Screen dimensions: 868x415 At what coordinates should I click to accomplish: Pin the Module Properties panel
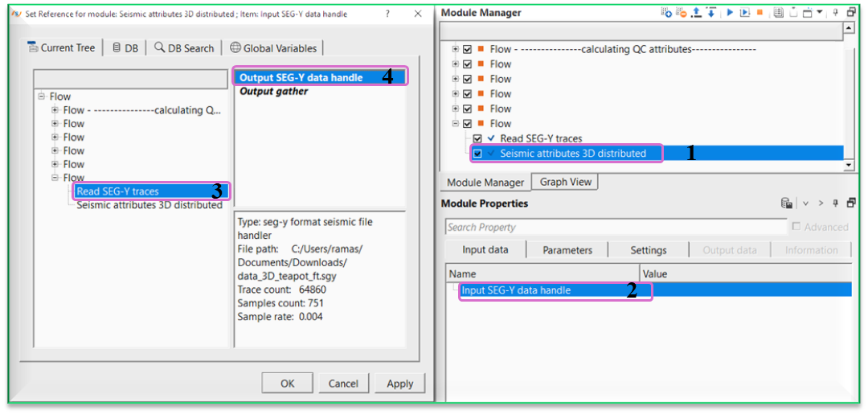click(x=835, y=203)
